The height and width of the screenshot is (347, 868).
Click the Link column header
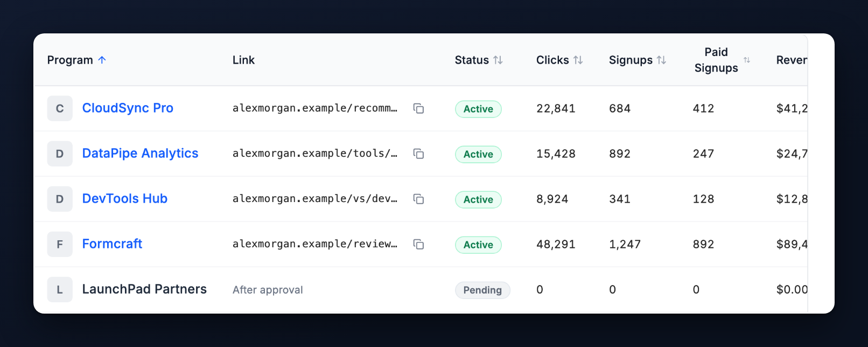(x=243, y=60)
